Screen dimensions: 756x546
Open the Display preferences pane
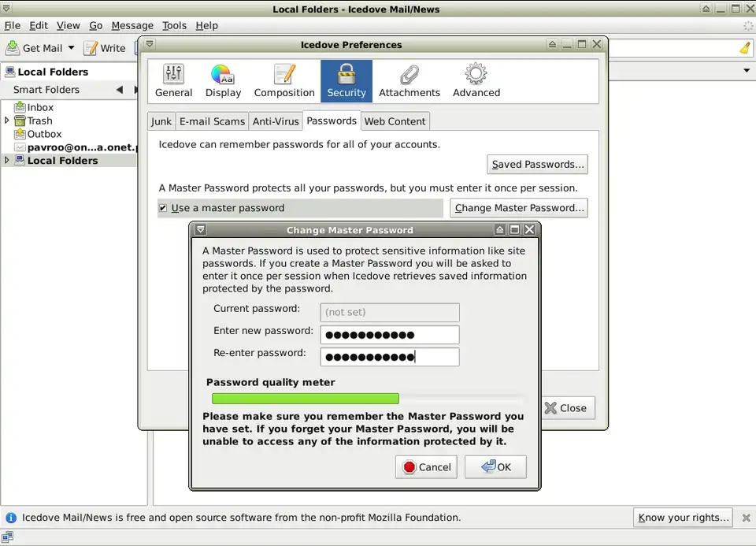pos(223,81)
